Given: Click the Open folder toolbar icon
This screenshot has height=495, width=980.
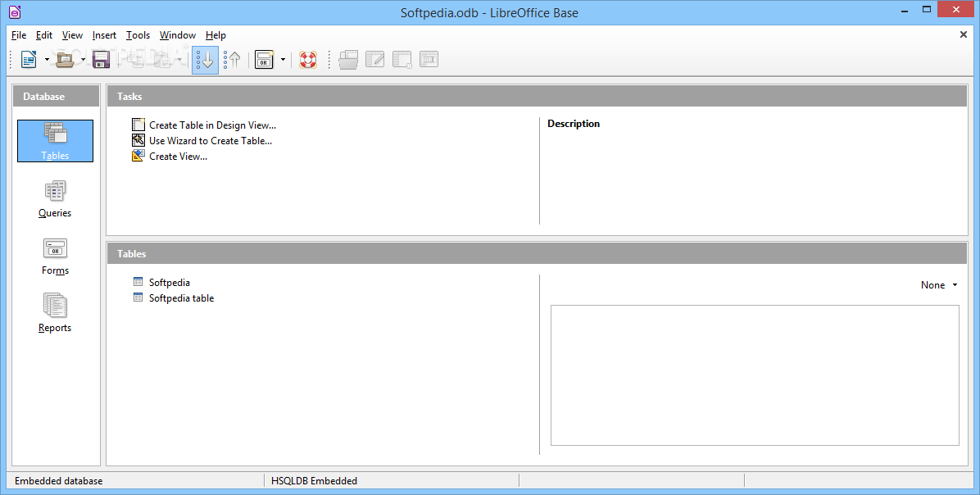Looking at the screenshot, I should 65,59.
